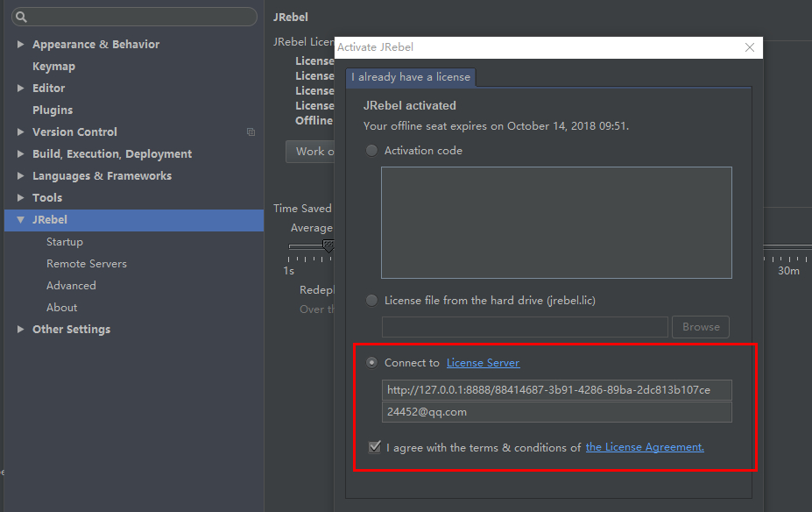
Task: Close the Activate JRebel dialog
Action: (749, 47)
